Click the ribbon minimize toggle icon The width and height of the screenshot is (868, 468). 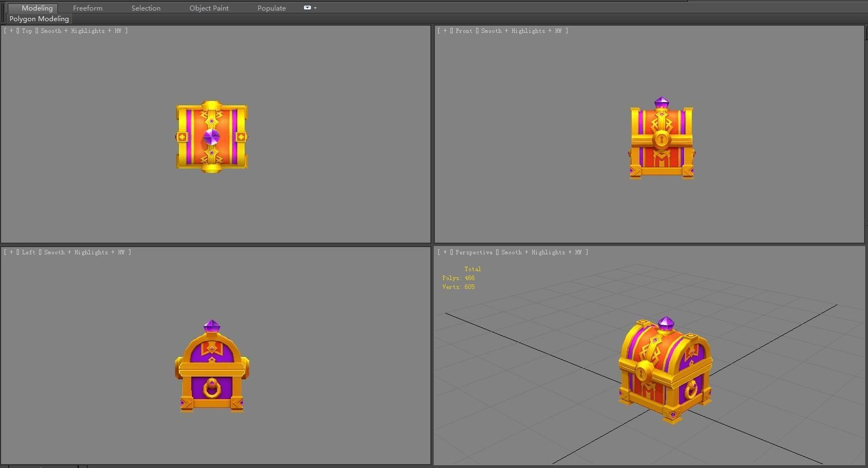(307, 8)
